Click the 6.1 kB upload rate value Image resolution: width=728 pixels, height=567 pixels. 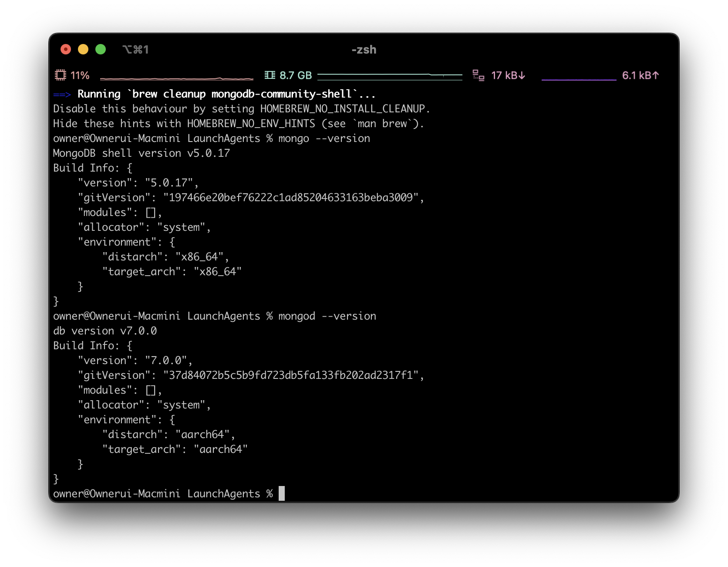(640, 75)
